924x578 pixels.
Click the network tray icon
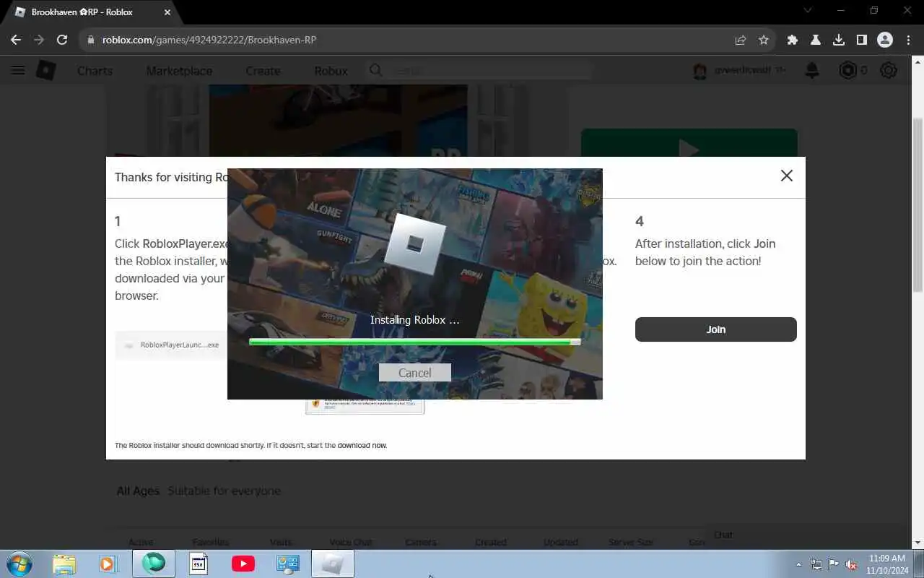(x=816, y=564)
